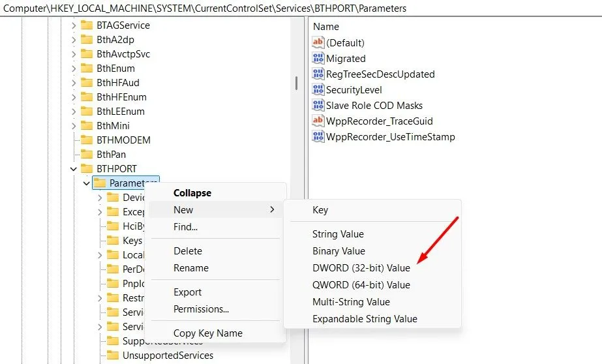Select the Migrated DWORD value icon
The height and width of the screenshot is (364, 602).
[318, 59]
